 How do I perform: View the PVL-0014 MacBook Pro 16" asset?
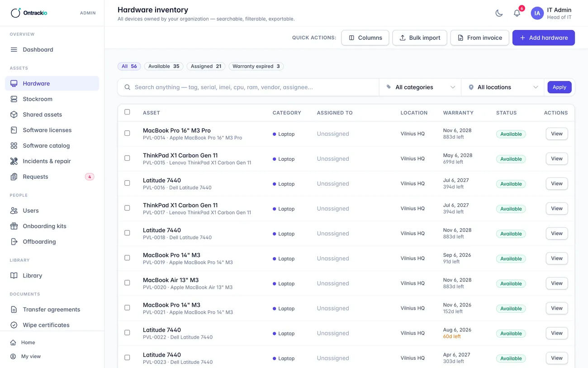[x=557, y=134]
